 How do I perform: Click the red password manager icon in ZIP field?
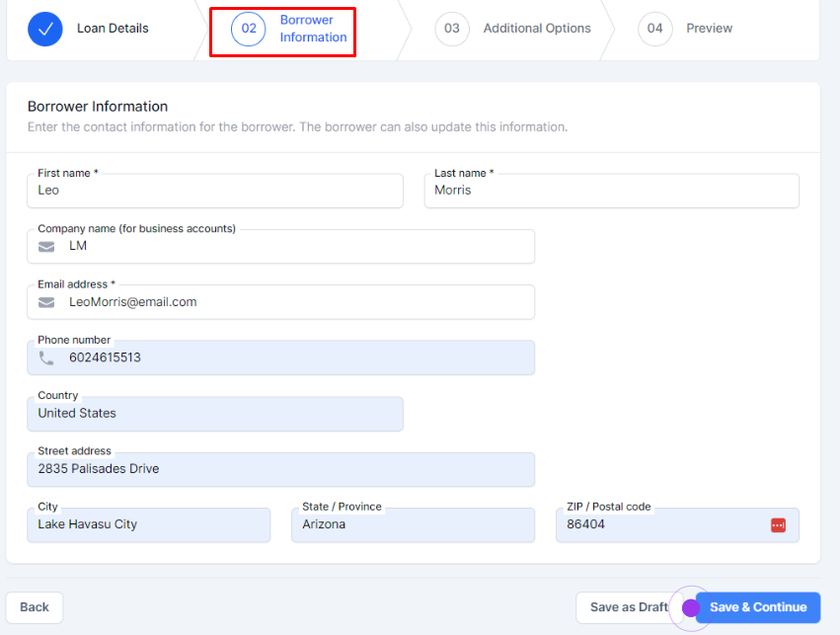point(778,525)
